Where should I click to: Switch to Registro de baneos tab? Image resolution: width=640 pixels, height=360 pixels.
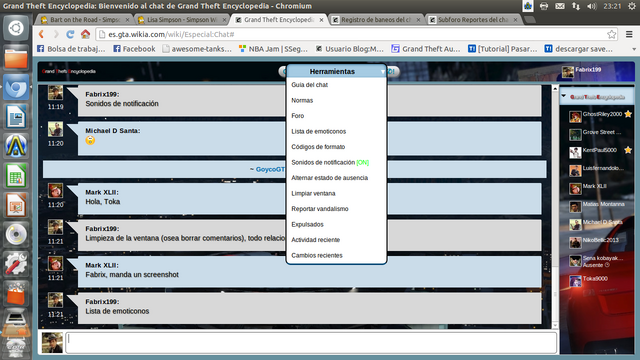[x=376, y=20]
